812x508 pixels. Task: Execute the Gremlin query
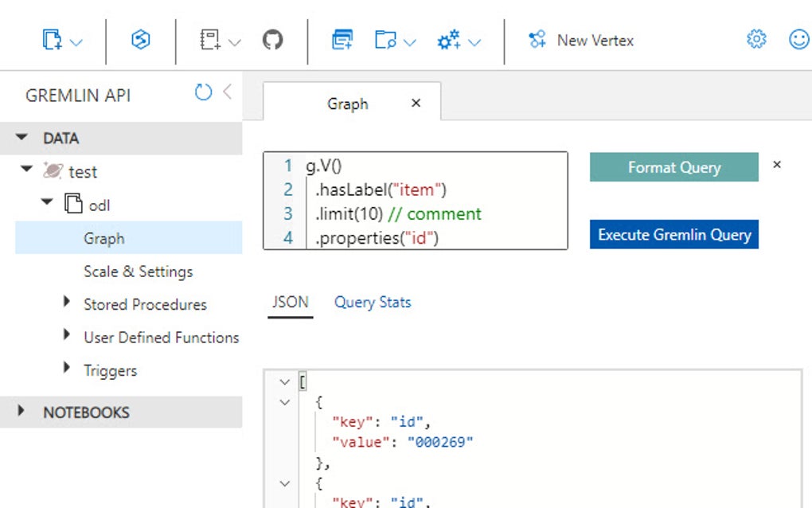(x=673, y=235)
